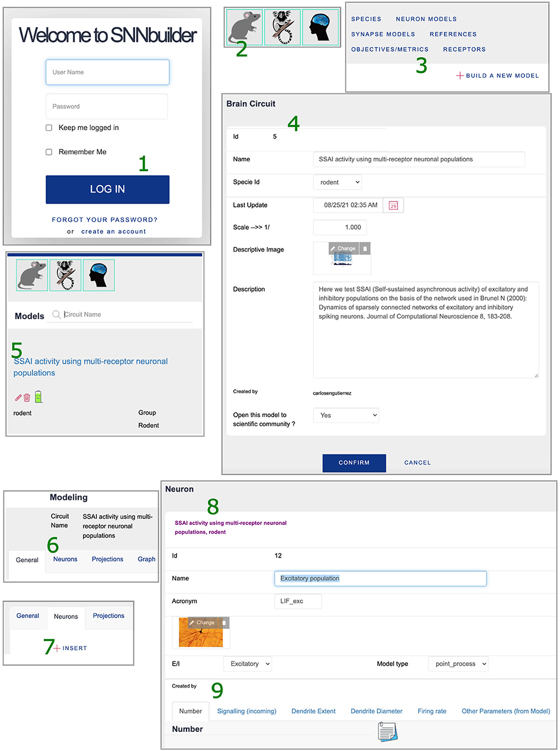Click the BUILD A NEW MODEL link
Viewport: 560px width, 751px height.
click(502, 76)
